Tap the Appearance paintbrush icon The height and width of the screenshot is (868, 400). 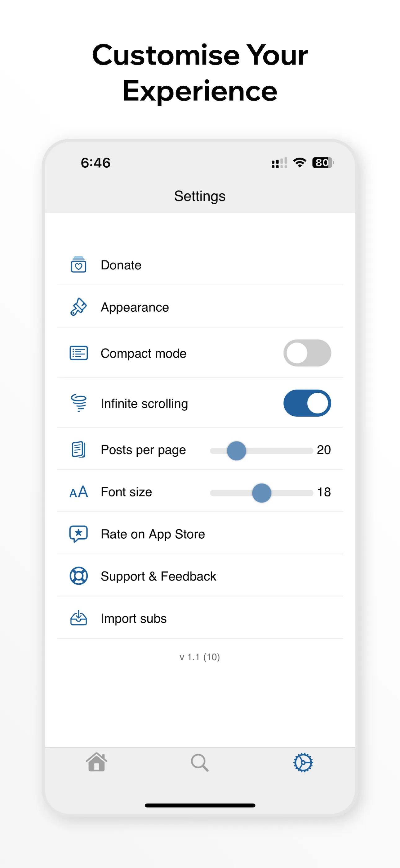78,307
